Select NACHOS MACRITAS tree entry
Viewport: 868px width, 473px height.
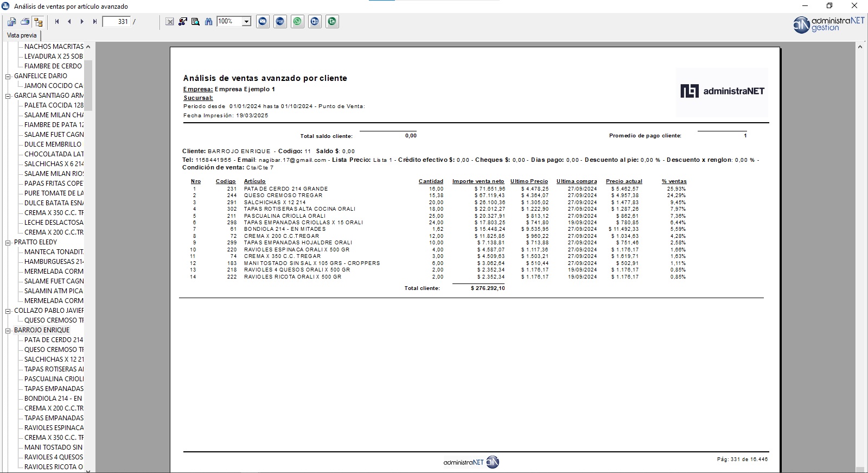[54, 47]
